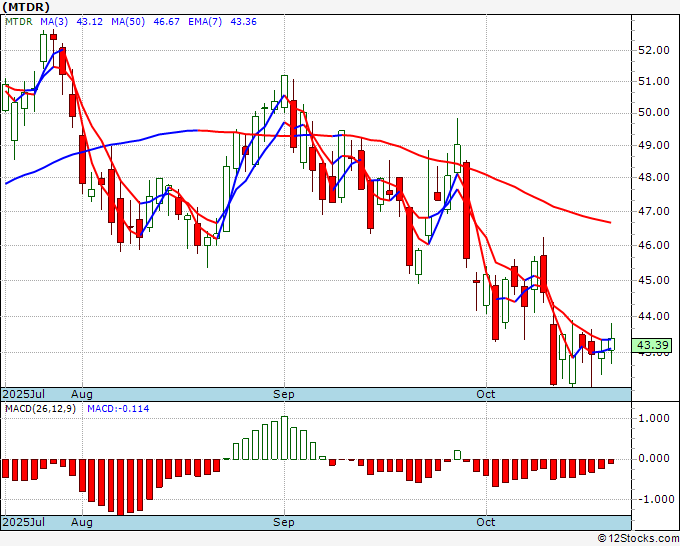Click Sep on the MACD panel axis
This screenshot has height=546, width=680.
[x=284, y=522]
